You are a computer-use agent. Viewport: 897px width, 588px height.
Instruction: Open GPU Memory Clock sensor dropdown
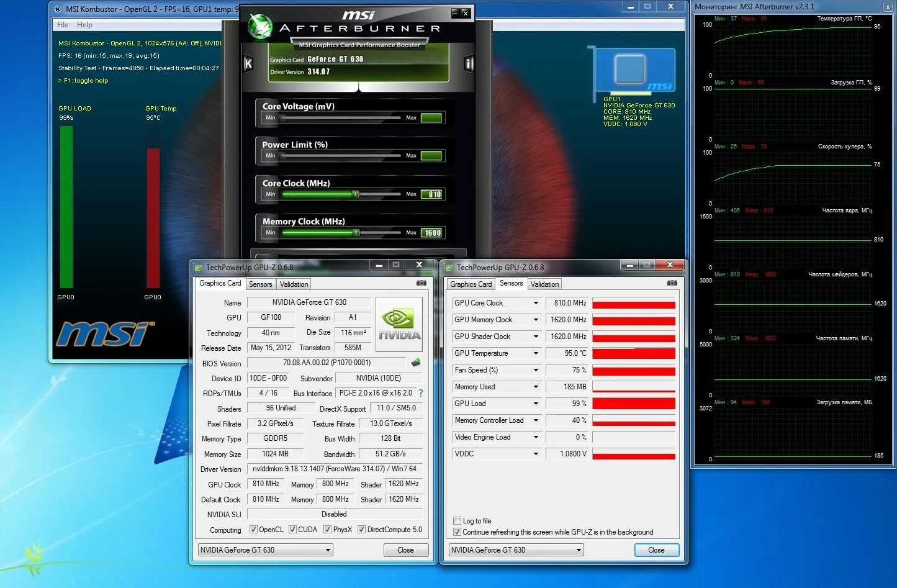[536, 320]
